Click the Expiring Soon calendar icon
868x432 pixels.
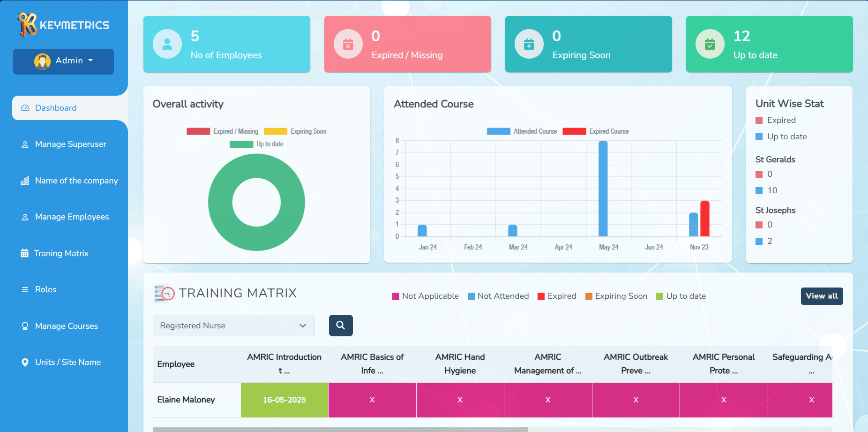[529, 44]
